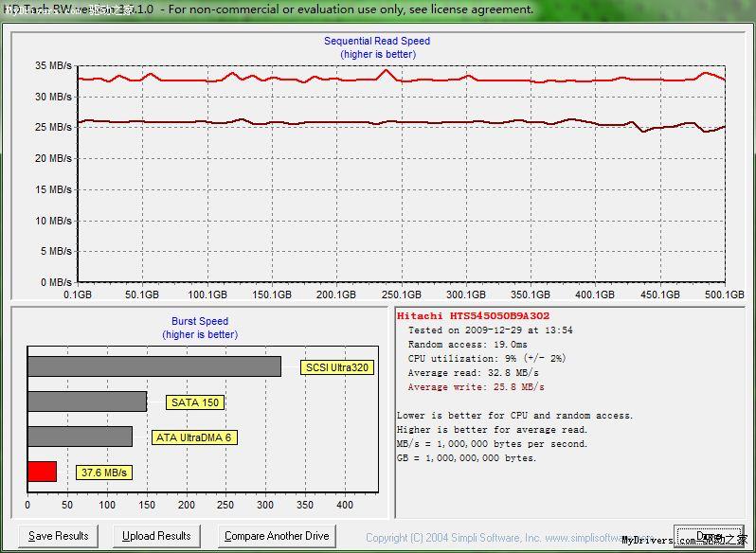Click the ATA UltraDMA 6 gray bar
Screen dimensions: 756x553
pyautogui.click(x=80, y=437)
